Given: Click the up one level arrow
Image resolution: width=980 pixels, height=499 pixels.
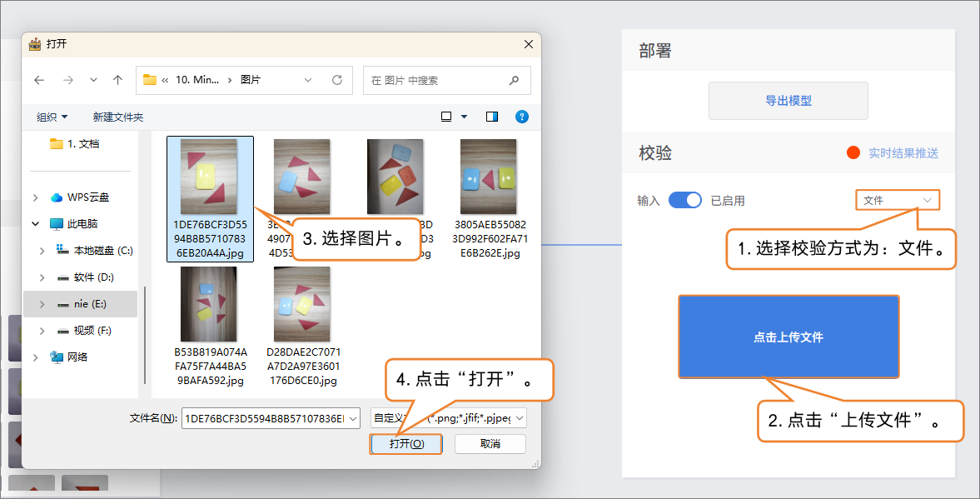Looking at the screenshot, I should pos(117,80).
